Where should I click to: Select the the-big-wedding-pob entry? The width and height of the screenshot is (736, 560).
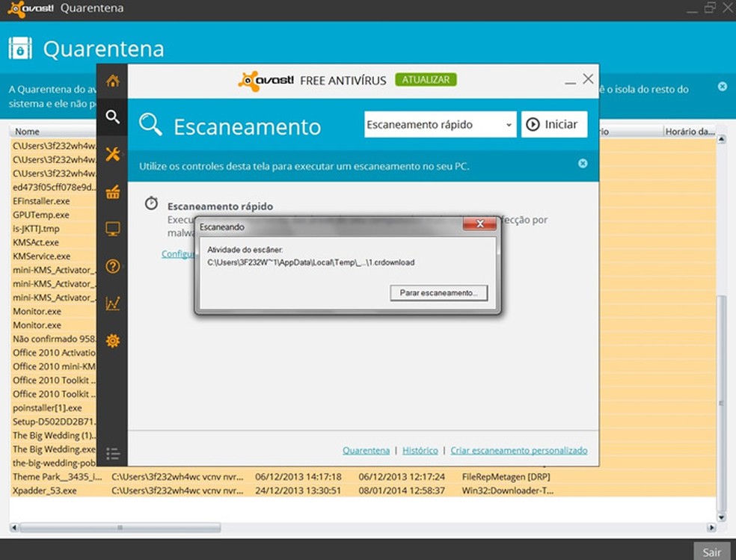click(54, 463)
